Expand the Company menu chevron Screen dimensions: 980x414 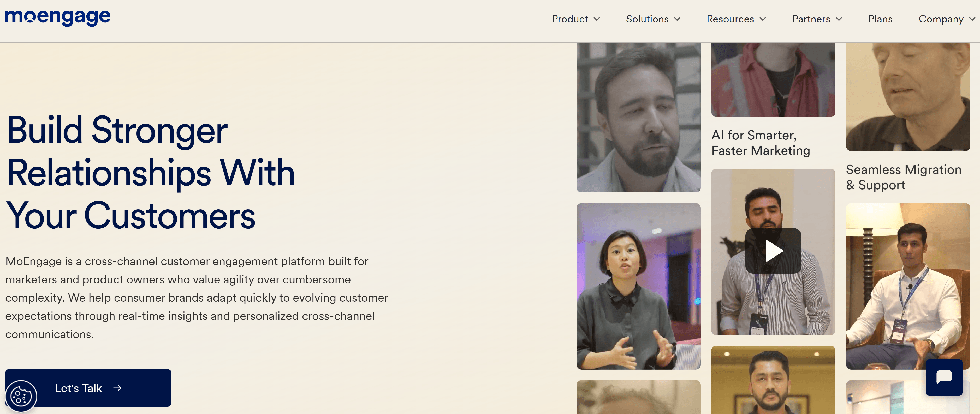click(972, 19)
